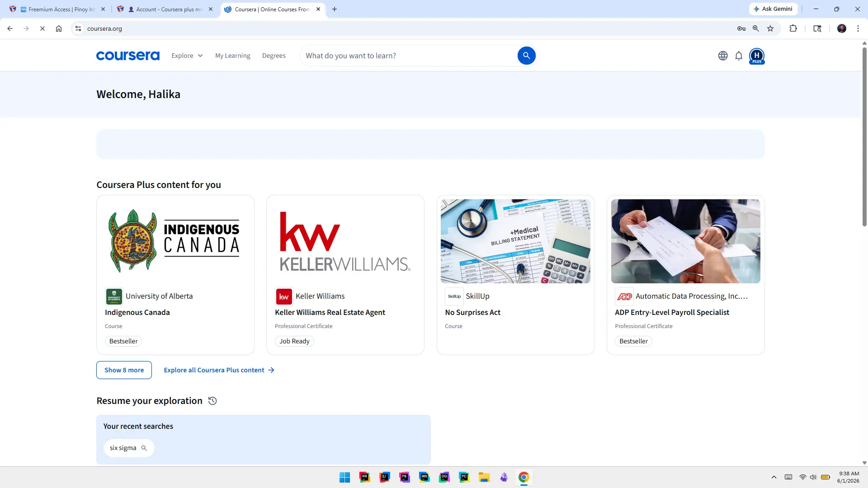
Task: Click the University of Alberta logo
Action: point(114,296)
